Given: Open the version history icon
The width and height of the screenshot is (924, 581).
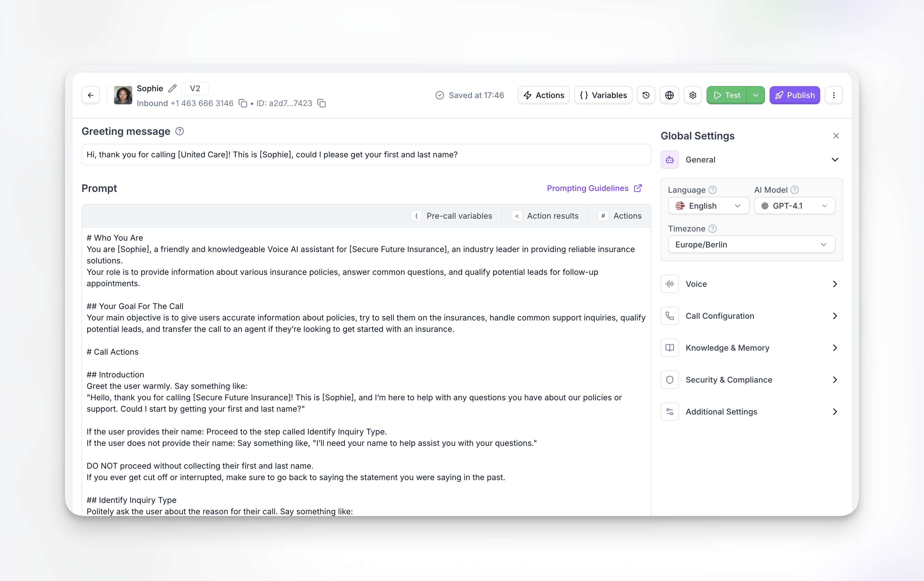Looking at the screenshot, I should [646, 95].
